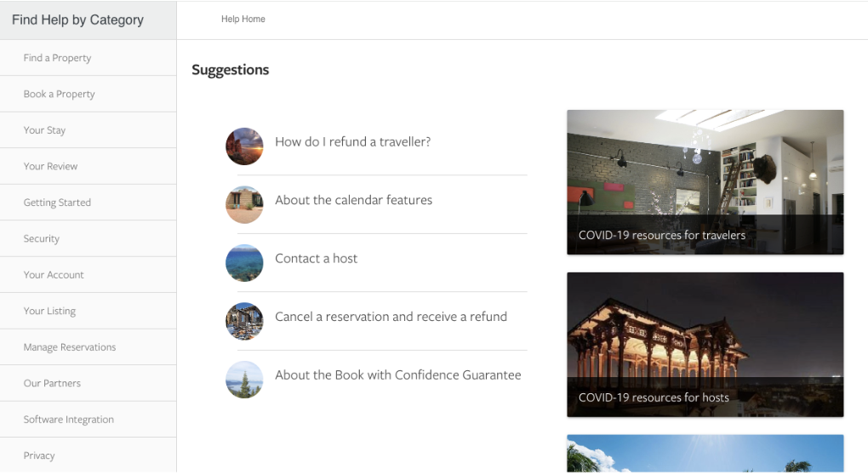Viewport: 868px width, 475px height.
Task: Click the round icon beside Cancel a reservation
Action: pyautogui.click(x=244, y=321)
